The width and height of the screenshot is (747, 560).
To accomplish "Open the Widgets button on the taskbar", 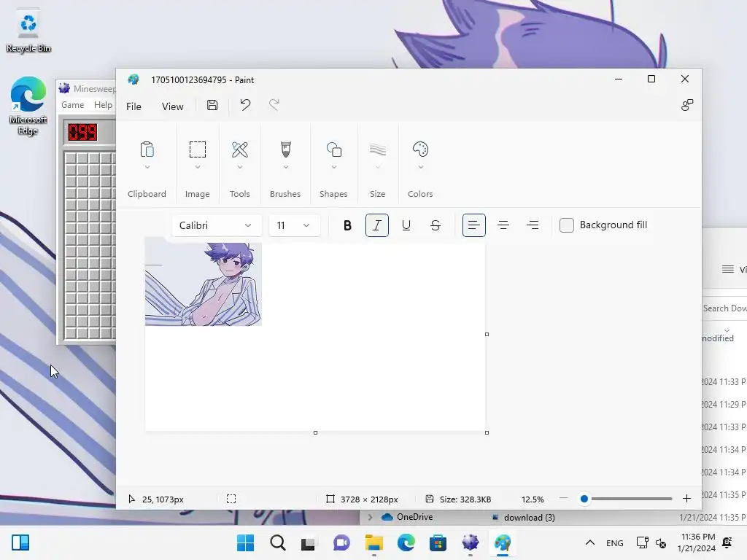I will 20,542.
